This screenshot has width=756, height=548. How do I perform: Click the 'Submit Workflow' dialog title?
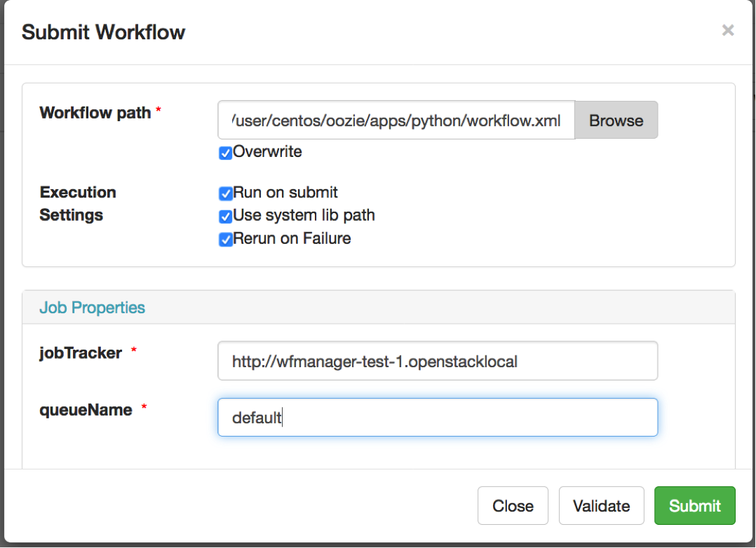104,32
